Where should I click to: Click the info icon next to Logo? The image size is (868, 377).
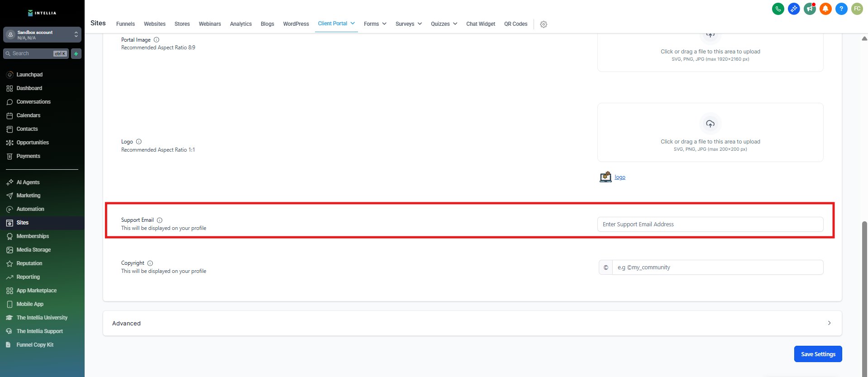[x=139, y=142]
